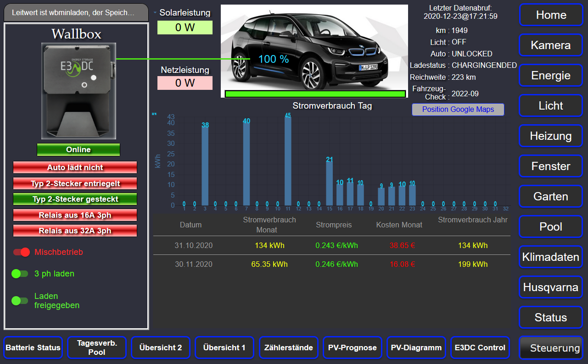The height and width of the screenshot is (364, 588).
Task: Open the Home page
Action: pyautogui.click(x=551, y=15)
